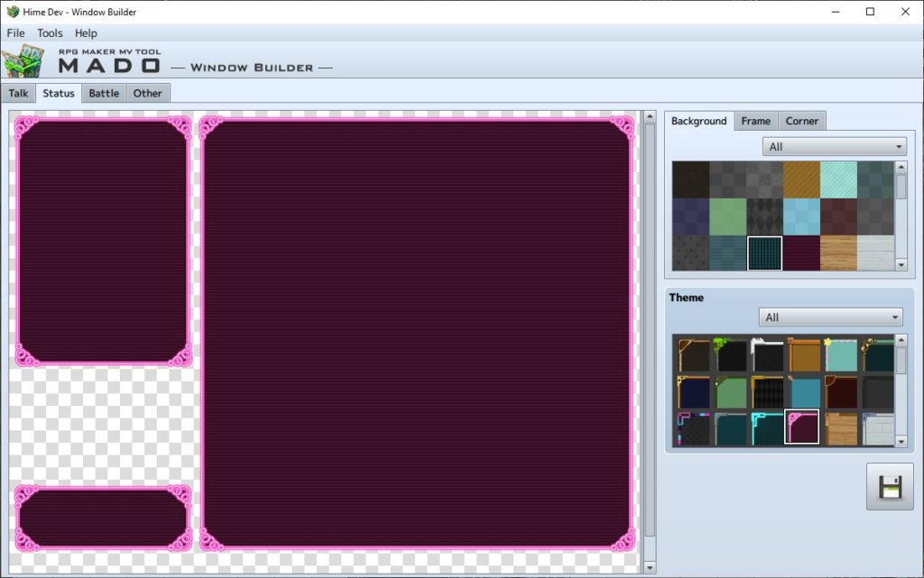The height and width of the screenshot is (578, 924).
Task: Pick the orange wooden-frame theme
Action: (803, 354)
